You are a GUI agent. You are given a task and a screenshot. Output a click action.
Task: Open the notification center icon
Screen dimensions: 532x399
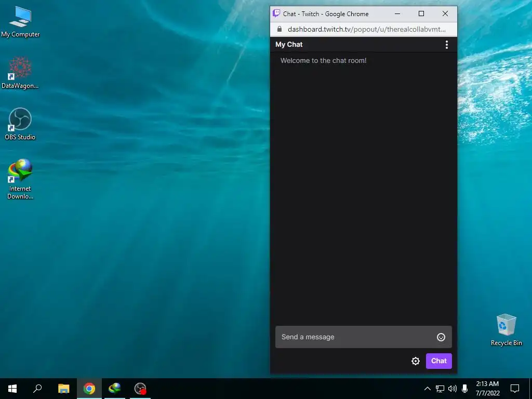pyautogui.click(x=515, y=389)
